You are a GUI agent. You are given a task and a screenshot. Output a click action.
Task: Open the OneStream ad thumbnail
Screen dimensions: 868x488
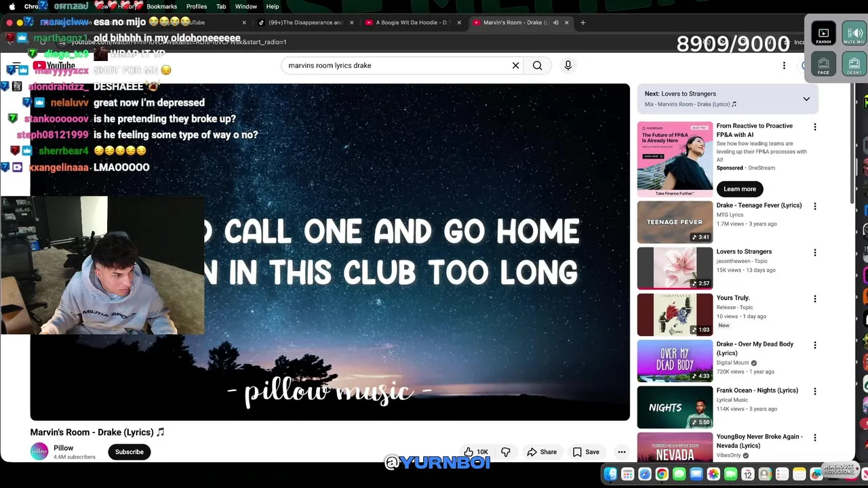675,159
